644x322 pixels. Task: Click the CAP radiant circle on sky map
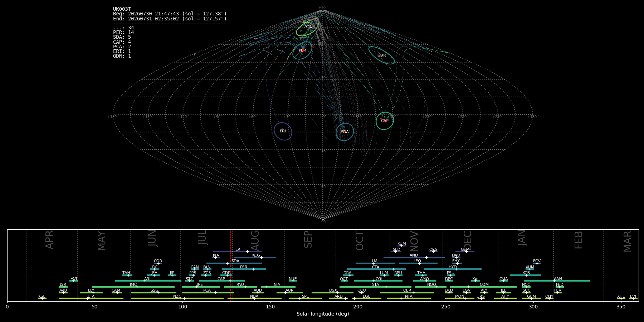tap(385, 121)
